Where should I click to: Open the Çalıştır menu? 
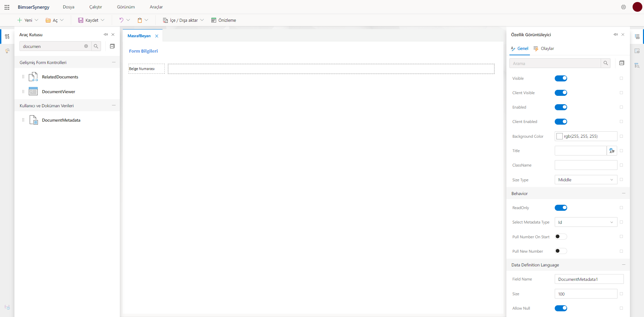pos(96,7)
